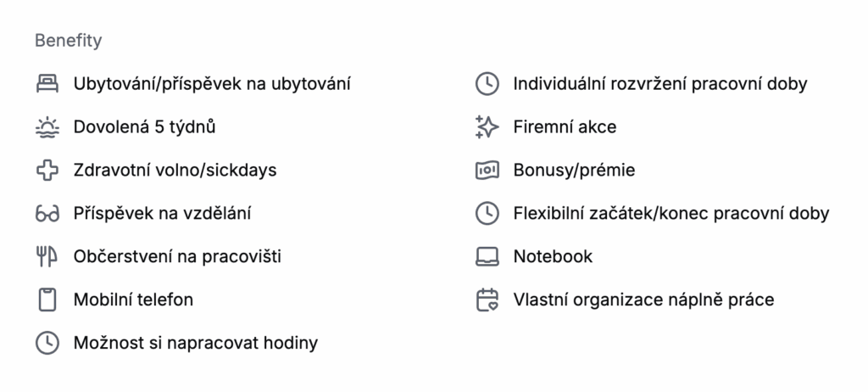868x392 pixels.
Task: Click the sunrise icon beside Dovolená 5 týdnů
Action: pyautogui.click(x=47, y=127)
